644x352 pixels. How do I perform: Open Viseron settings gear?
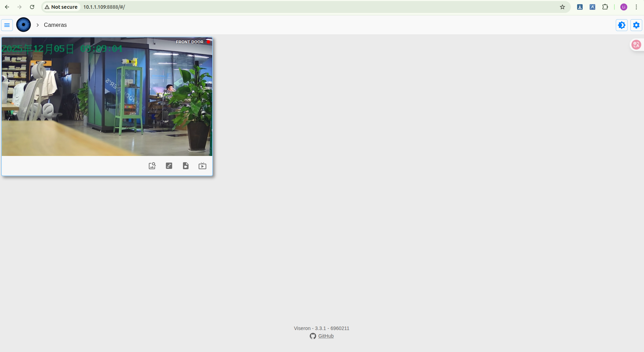point(636,25)
